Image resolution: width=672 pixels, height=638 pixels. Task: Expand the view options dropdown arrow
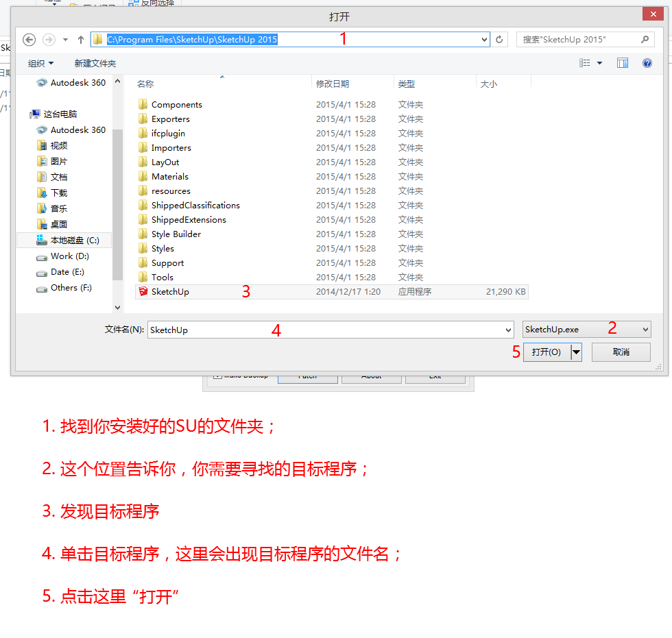[x=599, y=63]
